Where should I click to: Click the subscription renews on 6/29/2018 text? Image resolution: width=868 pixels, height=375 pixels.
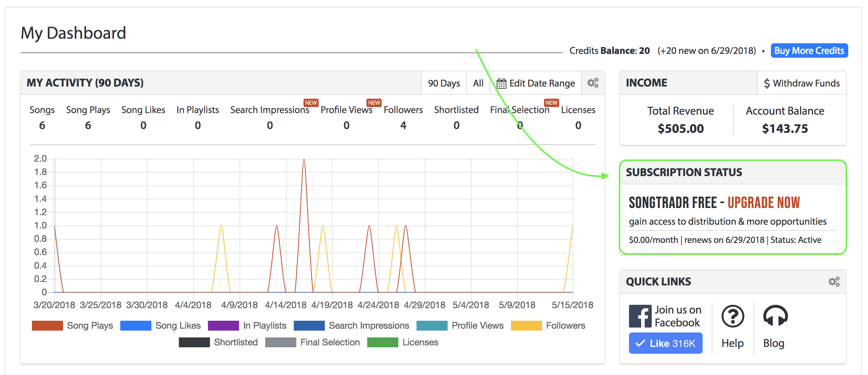point(724,240)
